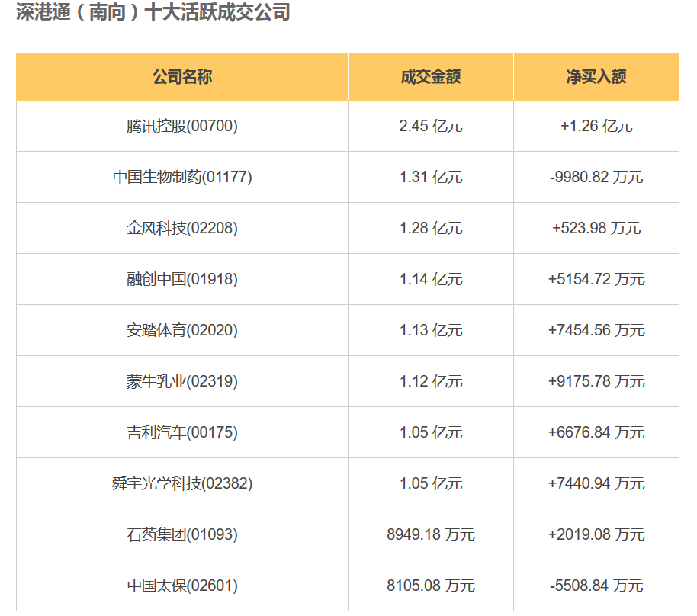The image size is (697, 616).
Task: Click the 成交金额 column header
Action: click(431, 77)
